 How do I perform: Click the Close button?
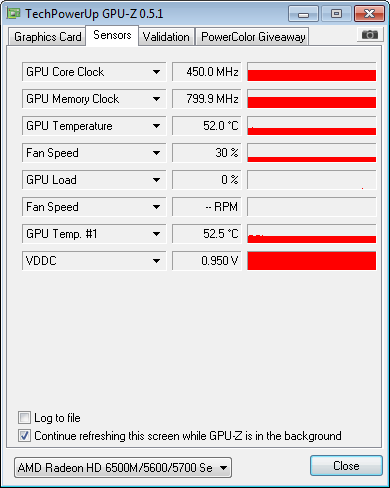[x=346, y=466]
